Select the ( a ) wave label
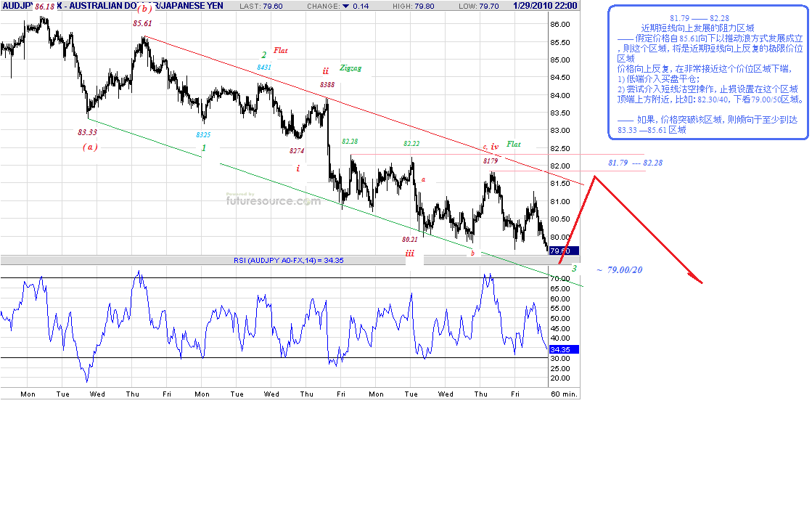Image resolution: width=812 pixels, height=520 pixels. (90, 147)
